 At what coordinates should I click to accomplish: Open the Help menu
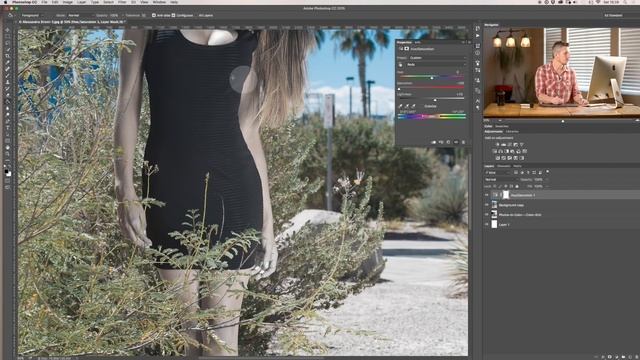click(174, 2)
